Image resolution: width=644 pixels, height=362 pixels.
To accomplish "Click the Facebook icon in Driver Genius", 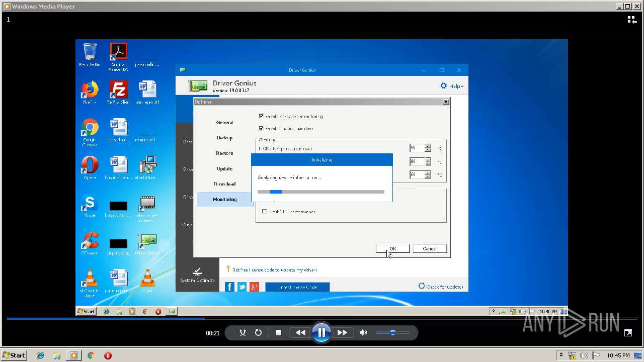I will pyautogui.click(x=229, y=287).
